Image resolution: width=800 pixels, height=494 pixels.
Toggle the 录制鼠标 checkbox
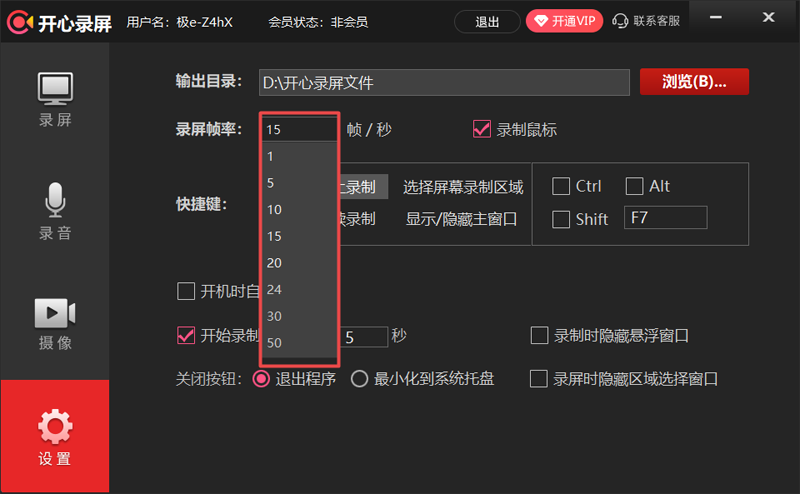point(482,130)
